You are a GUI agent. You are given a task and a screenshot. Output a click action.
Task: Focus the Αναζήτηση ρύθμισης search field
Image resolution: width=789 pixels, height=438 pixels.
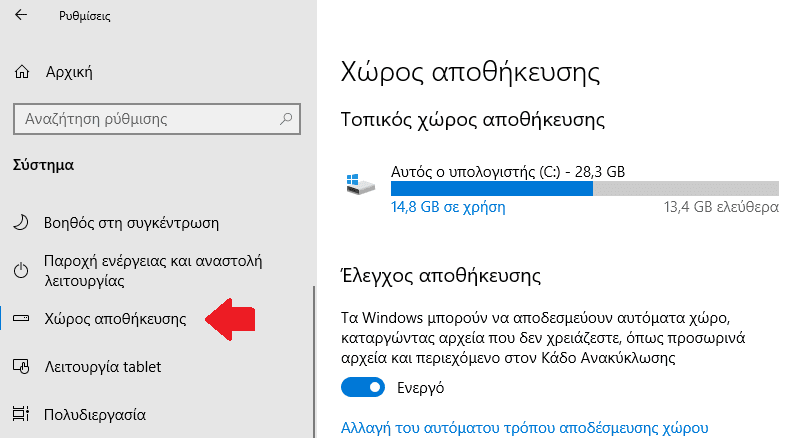[157, 119]
